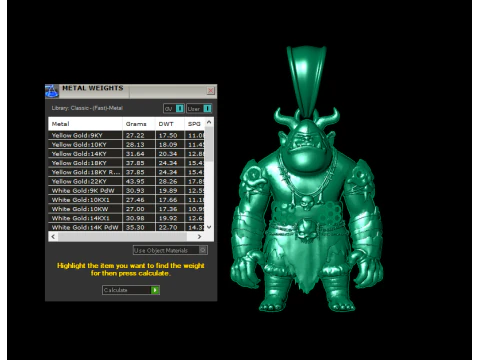
Task: Click the 27.22 grams cell
Action: [139, 135]
